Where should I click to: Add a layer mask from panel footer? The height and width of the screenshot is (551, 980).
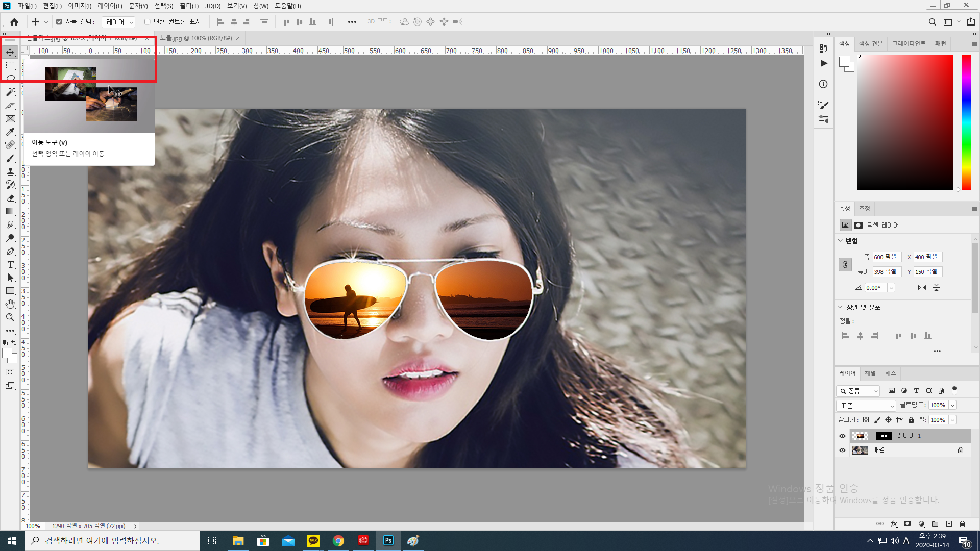tap(907, 524)
